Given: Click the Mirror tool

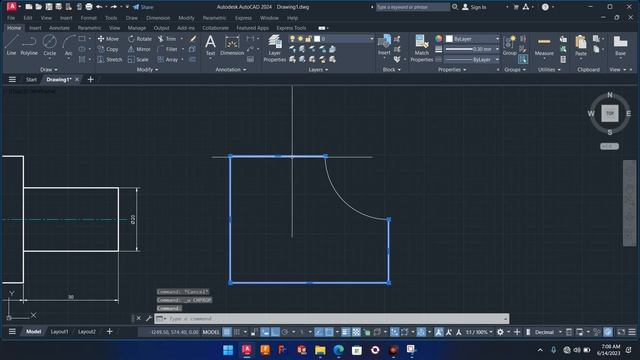Looking at the screenshot, I should coord(139,49).
